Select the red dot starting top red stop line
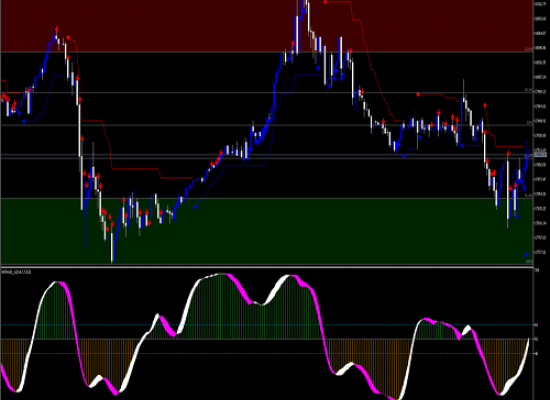This screenshot has width=550, height=400. tap(326, 2)
